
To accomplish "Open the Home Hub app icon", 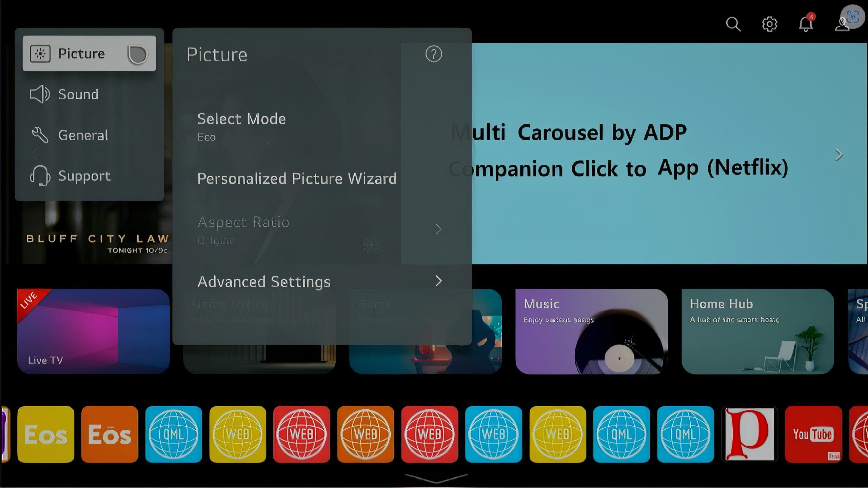I will pos(756,331).
